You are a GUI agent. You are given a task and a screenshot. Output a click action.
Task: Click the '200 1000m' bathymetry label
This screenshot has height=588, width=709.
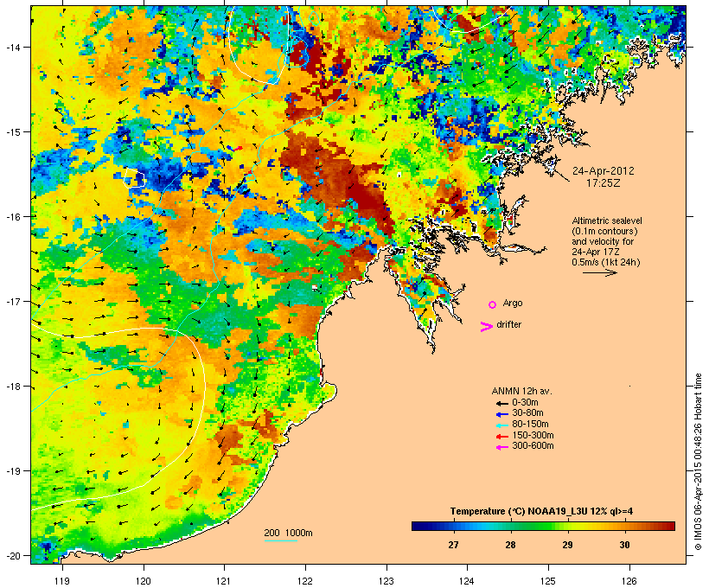click(x=288, y=533)
